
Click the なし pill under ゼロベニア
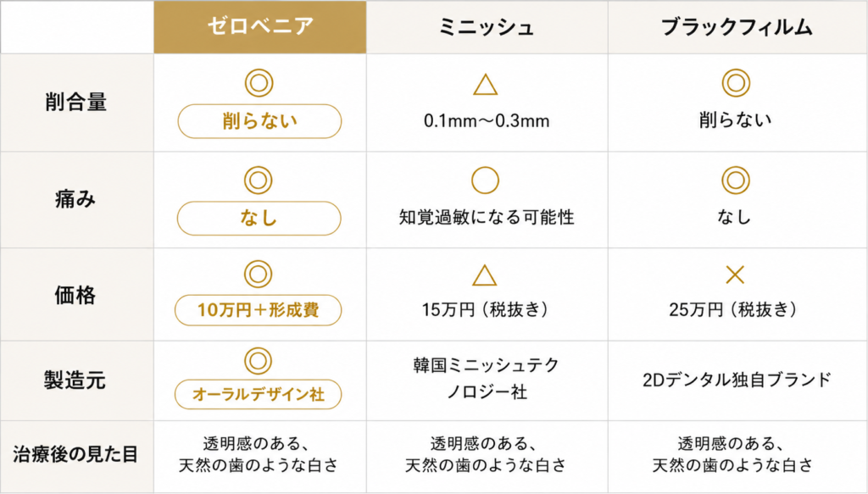click(259, 219)
